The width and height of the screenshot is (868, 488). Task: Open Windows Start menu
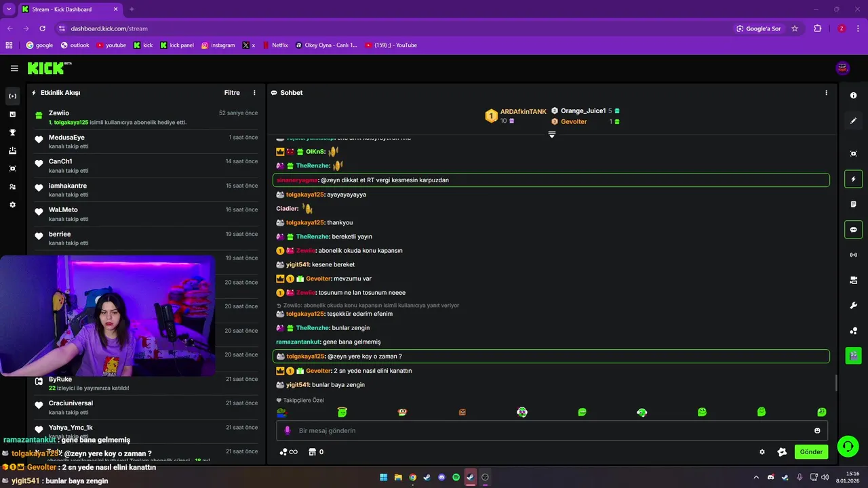(x=383, y=477)
